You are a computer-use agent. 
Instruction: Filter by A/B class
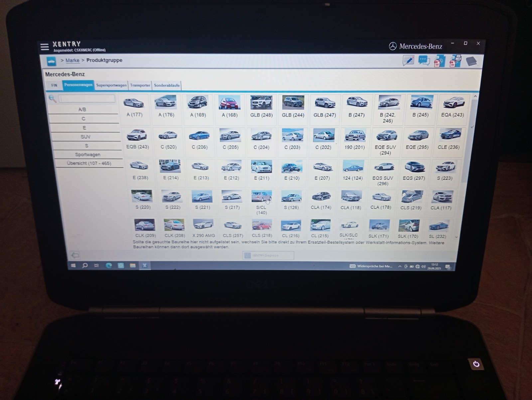tap(82, 109)
